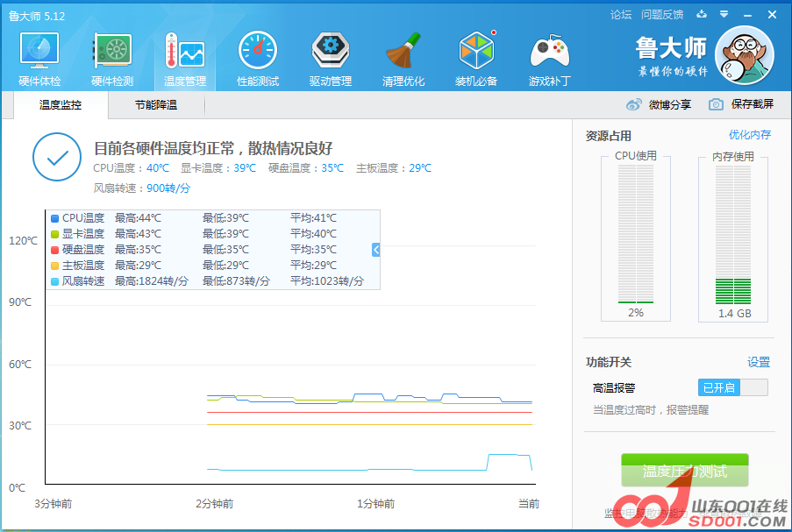Switch to 温度监控 tab
792x532 pixels.
click(61, 105)
